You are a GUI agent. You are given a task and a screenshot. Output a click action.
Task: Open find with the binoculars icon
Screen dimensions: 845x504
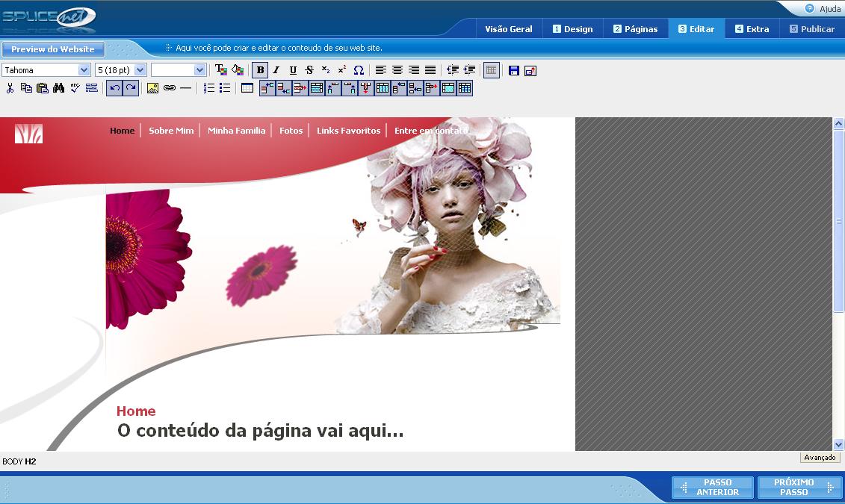(59, 88)
